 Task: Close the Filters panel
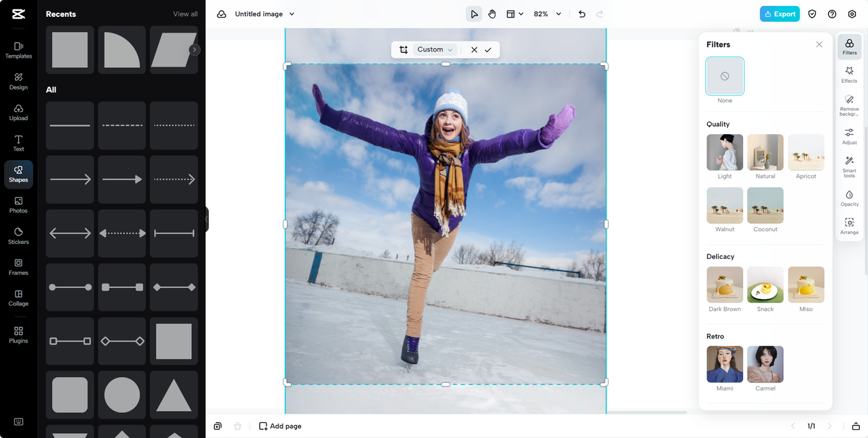(819, 45)
